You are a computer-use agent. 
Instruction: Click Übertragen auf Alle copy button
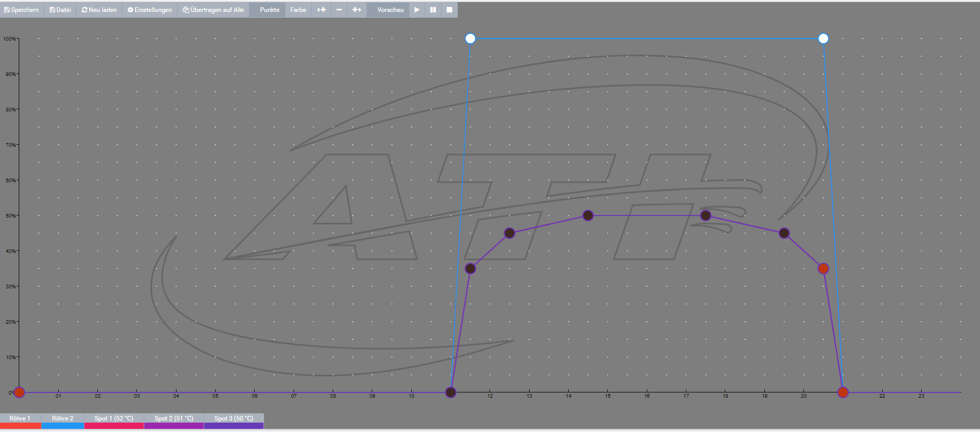213,10
